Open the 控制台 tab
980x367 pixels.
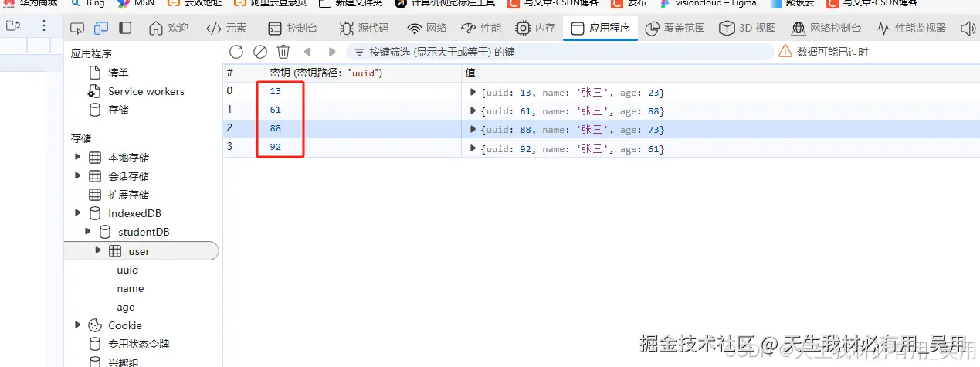click(293, 29)
